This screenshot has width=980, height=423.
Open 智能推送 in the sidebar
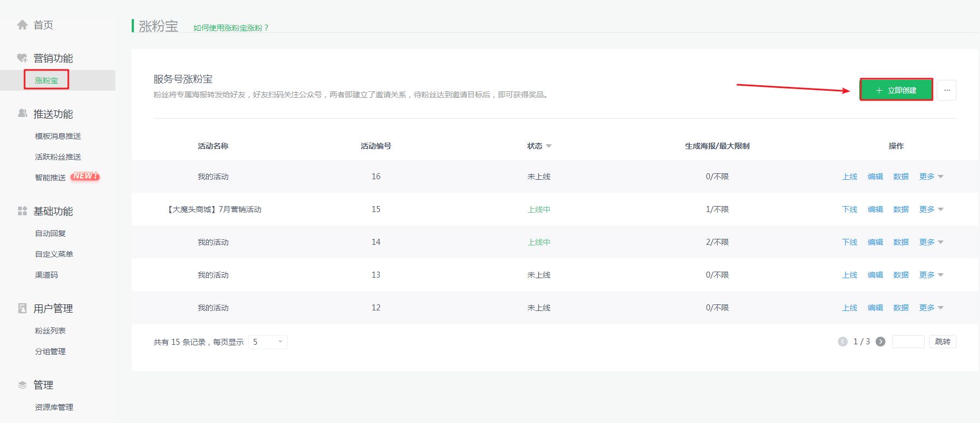(x=50, y=178)
